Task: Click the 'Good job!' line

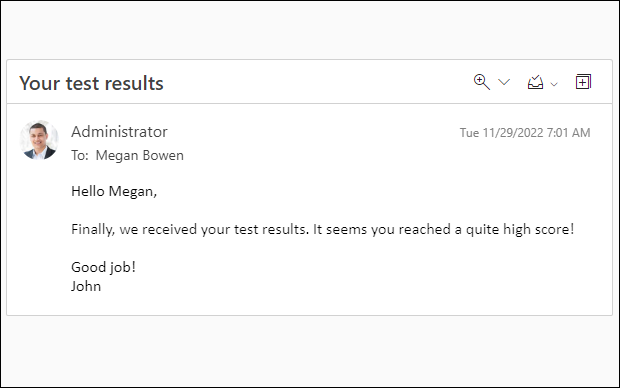Action: pos(104,267)
